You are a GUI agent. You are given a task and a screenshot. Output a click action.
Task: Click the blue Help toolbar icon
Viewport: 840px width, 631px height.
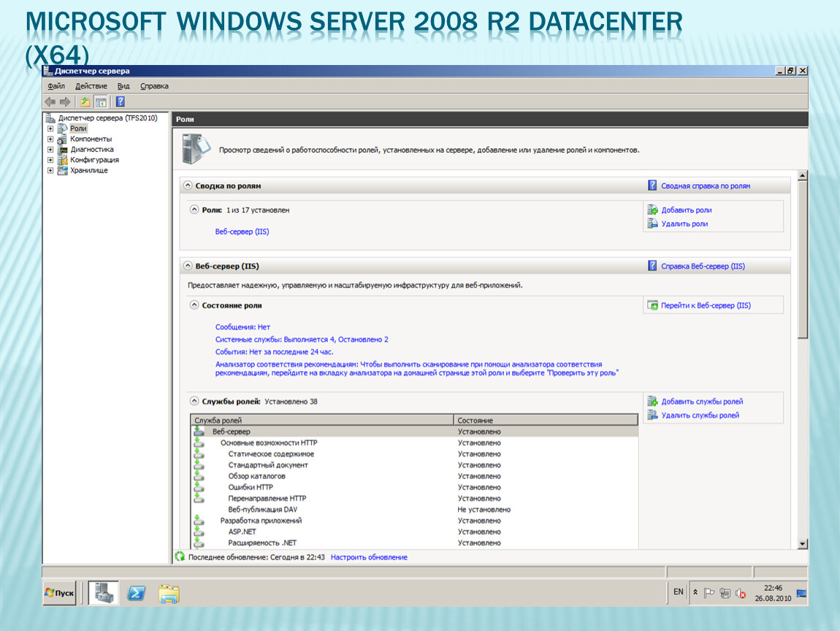(x=121, y=102)
